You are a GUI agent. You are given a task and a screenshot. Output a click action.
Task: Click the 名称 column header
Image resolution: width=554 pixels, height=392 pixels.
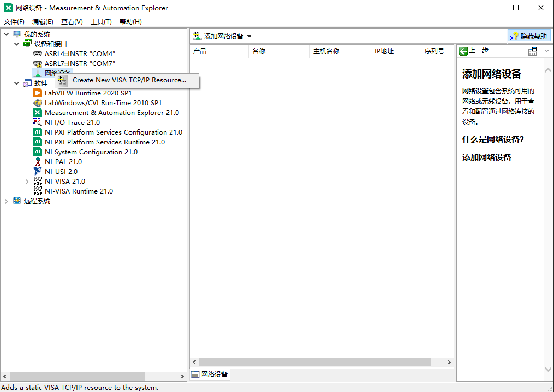[279, 51]
